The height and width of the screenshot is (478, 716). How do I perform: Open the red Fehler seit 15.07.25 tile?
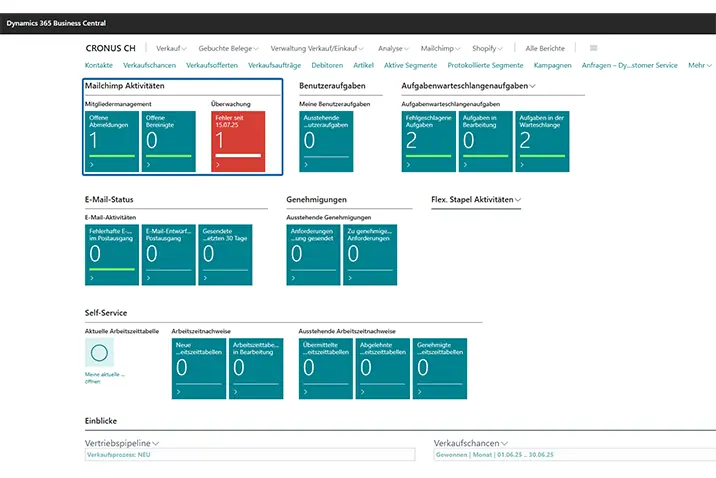(x=238, y=142)
